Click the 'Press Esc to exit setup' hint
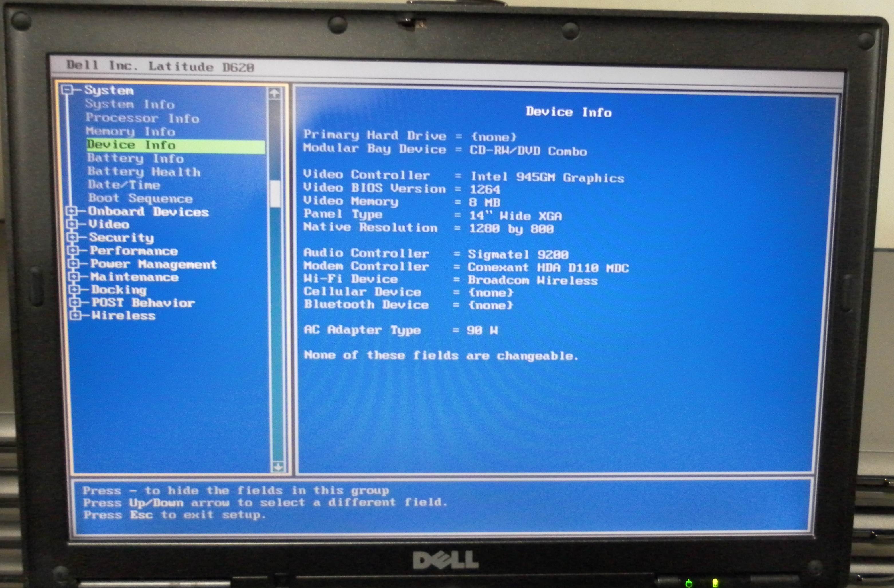This screenshot has height=588, width=894. [x=175, y=515]
